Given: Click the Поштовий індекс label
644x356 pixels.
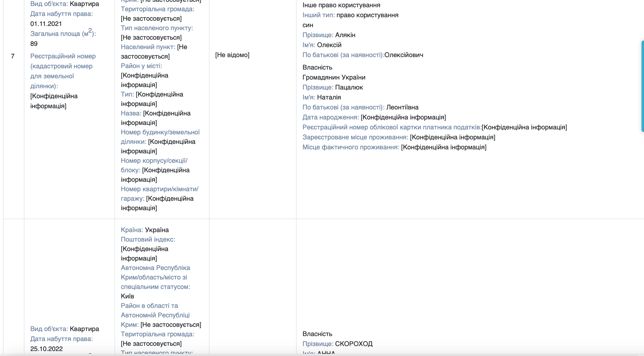Looking at the screenshot, I should pyautogui.click(x=148, y=239).
